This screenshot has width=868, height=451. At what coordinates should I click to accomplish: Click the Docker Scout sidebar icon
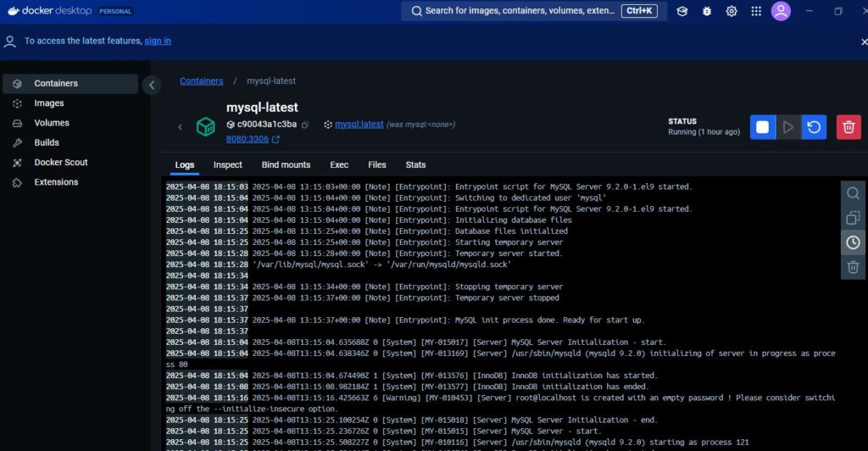[x=17, y=163]
